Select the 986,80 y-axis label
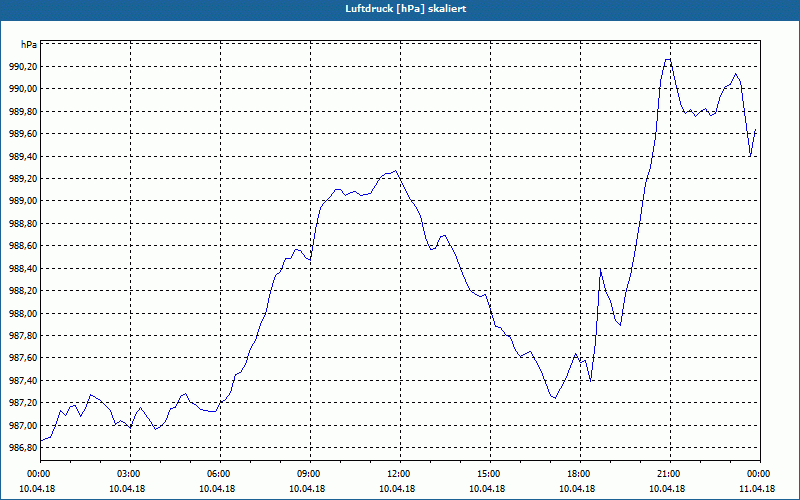Image resolution: width=800 pixels, height=500 pixels. pyautogui.click(x=23, y=448)
